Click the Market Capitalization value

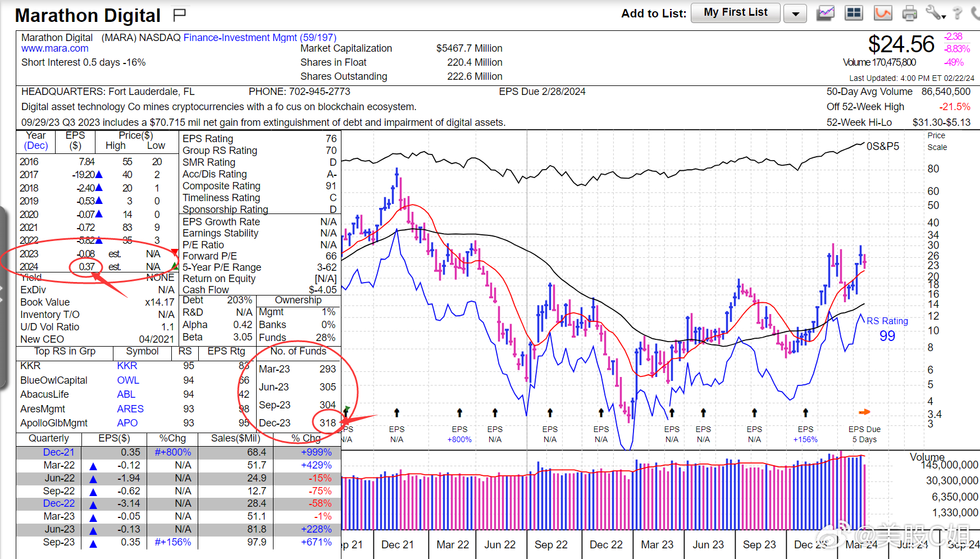point(469,48)
